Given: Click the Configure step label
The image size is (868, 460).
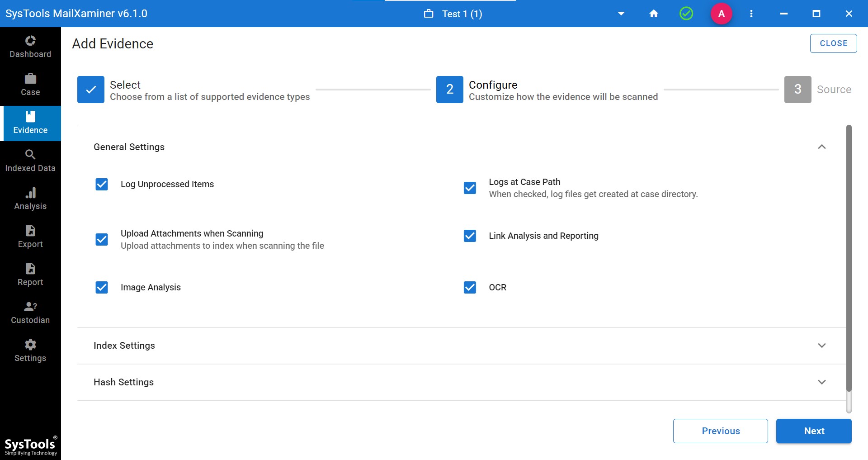Looking at the screenshot, I should pos(493,85).
